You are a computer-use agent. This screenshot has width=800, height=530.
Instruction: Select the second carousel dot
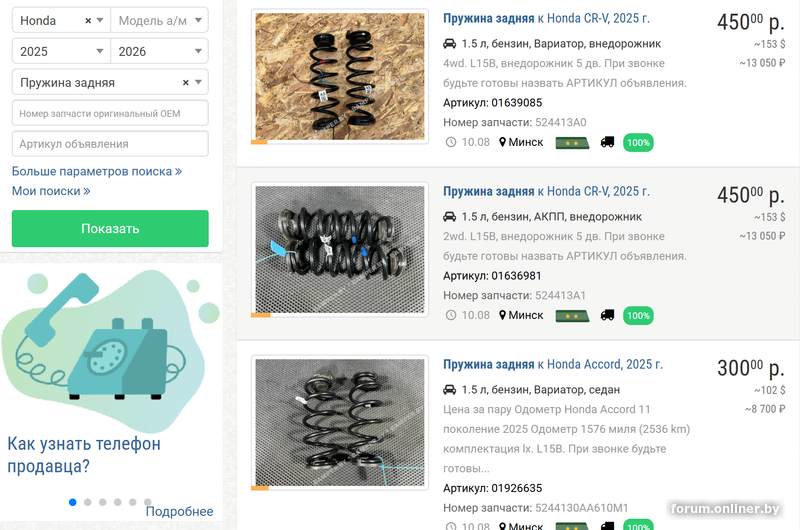(88, 502)
